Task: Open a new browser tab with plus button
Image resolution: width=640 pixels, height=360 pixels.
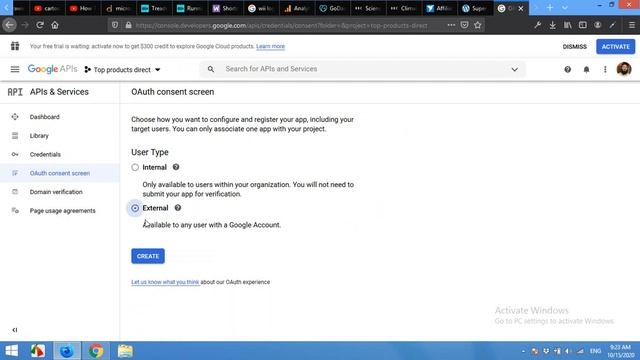Action: 550,8
